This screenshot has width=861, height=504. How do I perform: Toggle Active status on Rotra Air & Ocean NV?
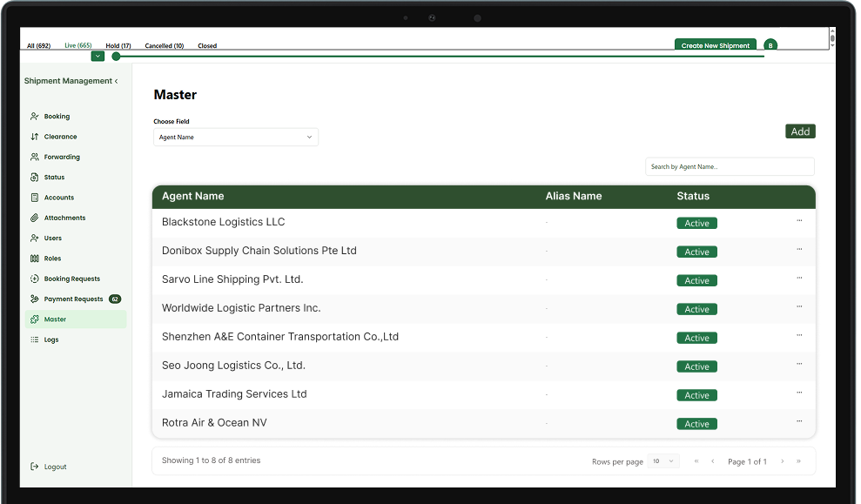click(696, 424)
